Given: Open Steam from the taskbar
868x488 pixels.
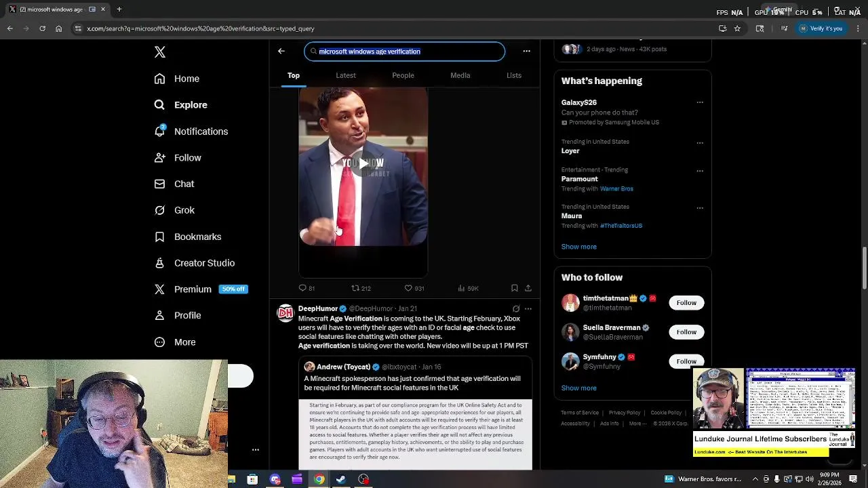Looking at the screenshot, I should pos(341,479).
